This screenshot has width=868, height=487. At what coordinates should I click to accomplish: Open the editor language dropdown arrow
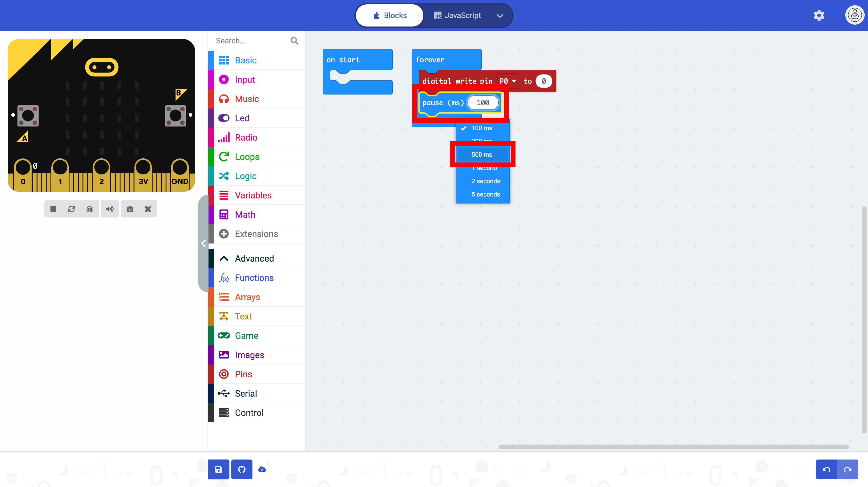(x=500, y=15)
